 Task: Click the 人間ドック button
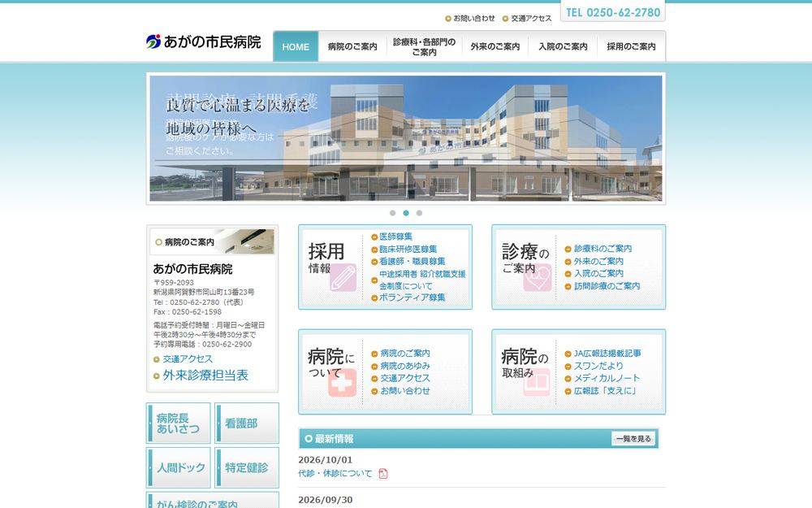point(178,467)
